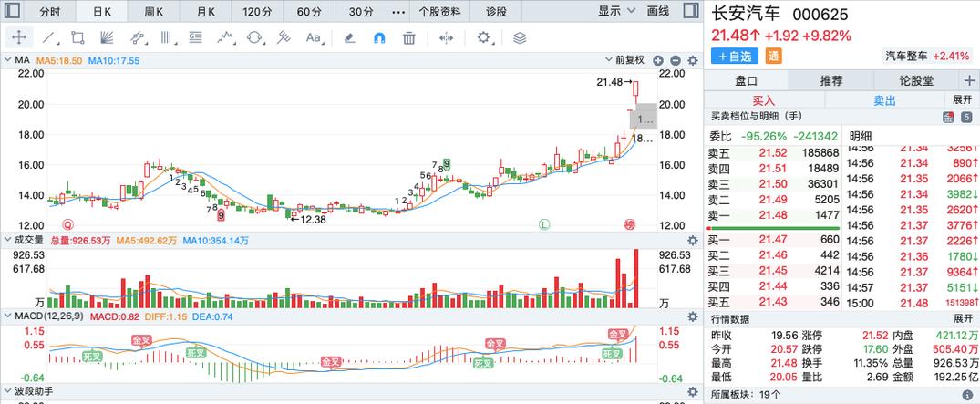This screenshot has height=404, width=980.
Task: Expand 行情数据 section via 展开
Action: coord(962,319)
